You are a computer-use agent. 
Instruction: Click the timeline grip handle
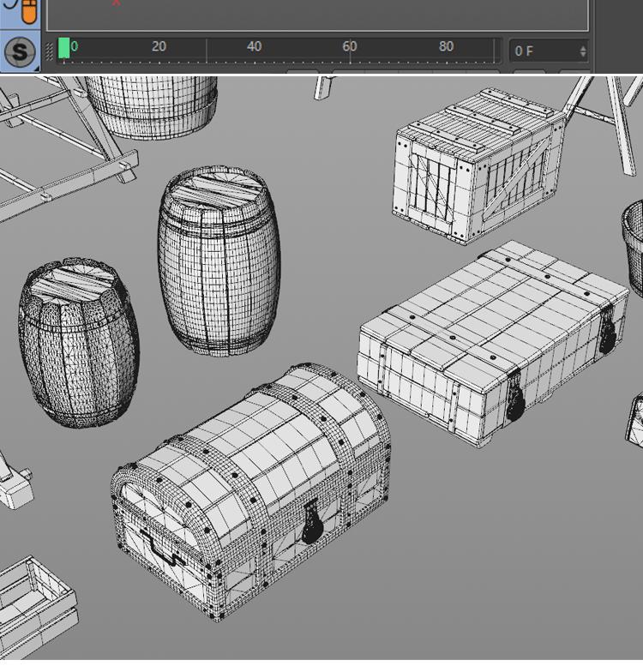50,51
